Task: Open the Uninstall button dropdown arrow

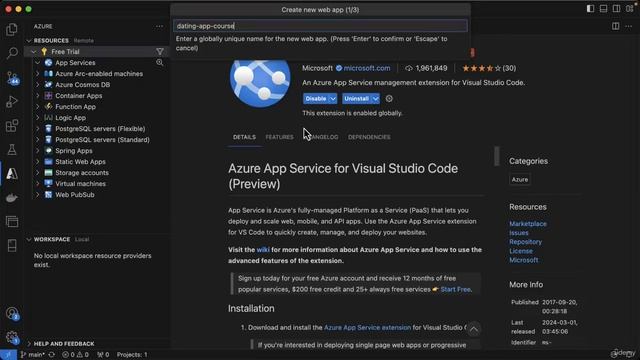Action: [x=376, y=99]
